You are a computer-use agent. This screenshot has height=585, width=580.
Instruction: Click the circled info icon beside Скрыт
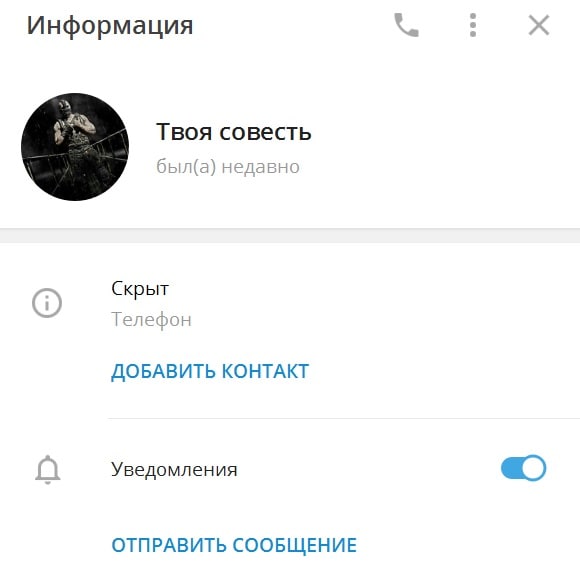point(47,303)
